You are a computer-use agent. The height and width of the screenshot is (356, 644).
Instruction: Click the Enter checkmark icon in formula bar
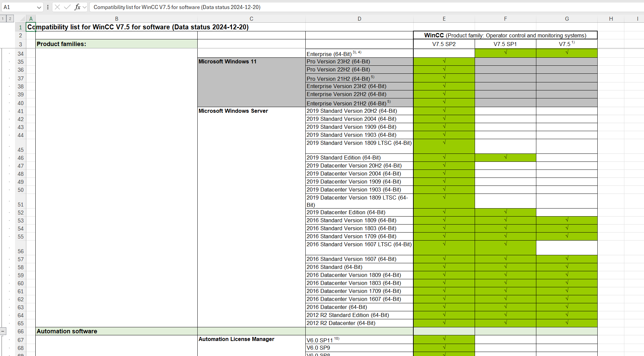click(x=67, y=7)
